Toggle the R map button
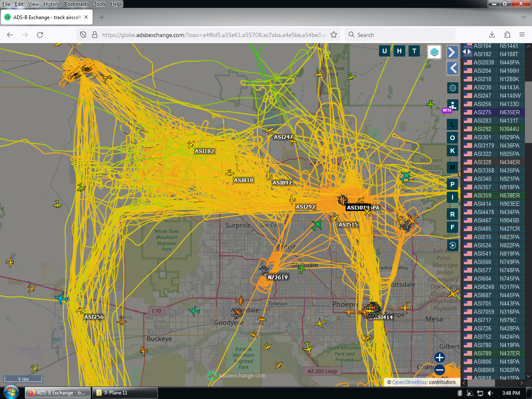This screenshot has height=399, width=532. click(453, 214)
